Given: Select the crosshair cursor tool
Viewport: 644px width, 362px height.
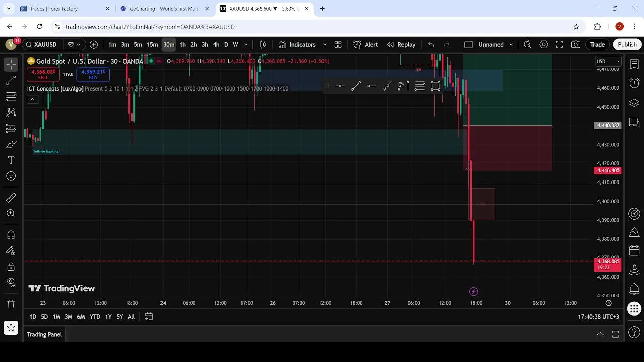Looking at the screenshot, I should coord(11,64).
